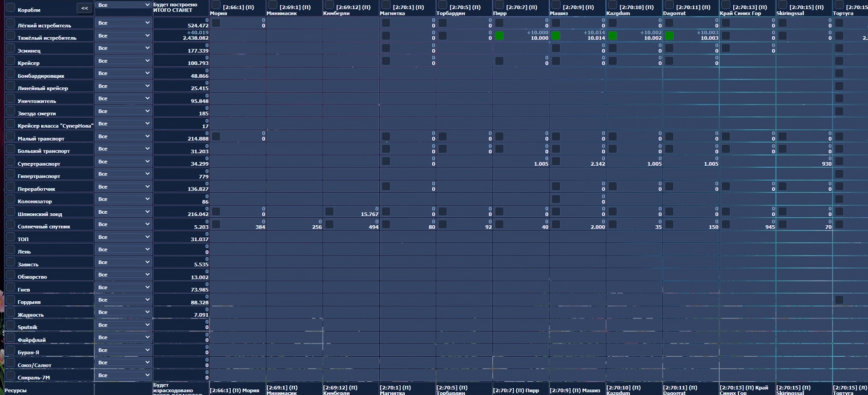This screenshot has width=868, height=395.
Task: Open the Все dropdown for Спираль-7М
Action: [123, 375]
